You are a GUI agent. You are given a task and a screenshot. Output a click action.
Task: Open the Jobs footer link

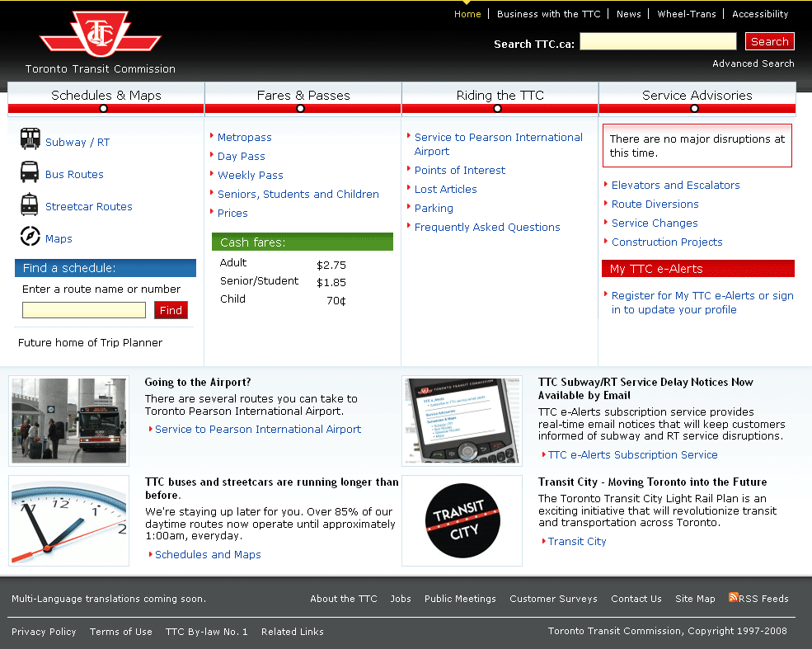(401, 598)
